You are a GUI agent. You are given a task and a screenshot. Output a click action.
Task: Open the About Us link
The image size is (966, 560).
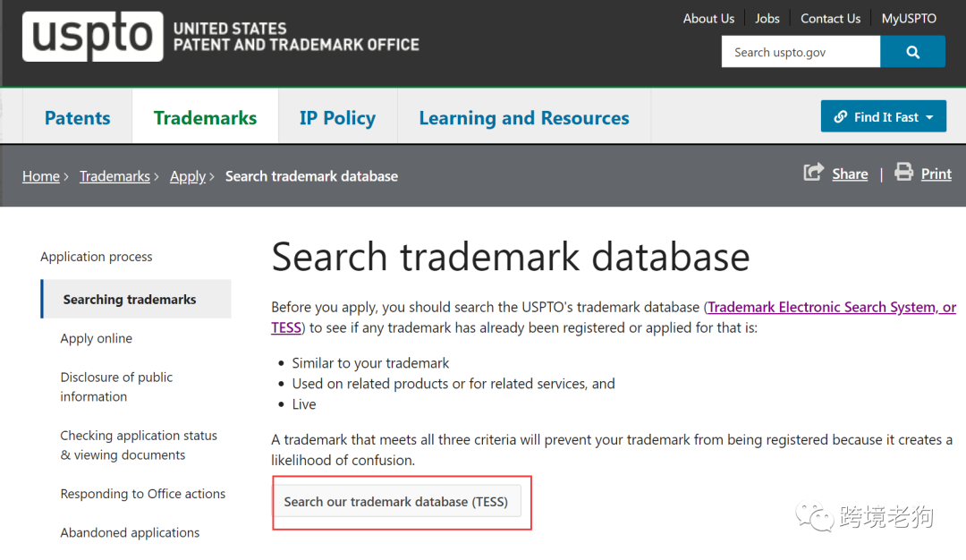[x=708, y=19]
